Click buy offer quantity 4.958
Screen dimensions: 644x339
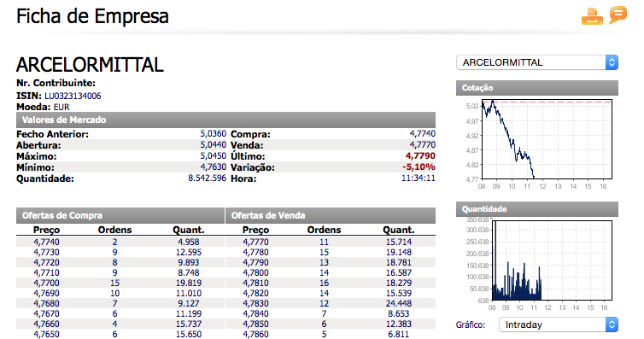189,242
